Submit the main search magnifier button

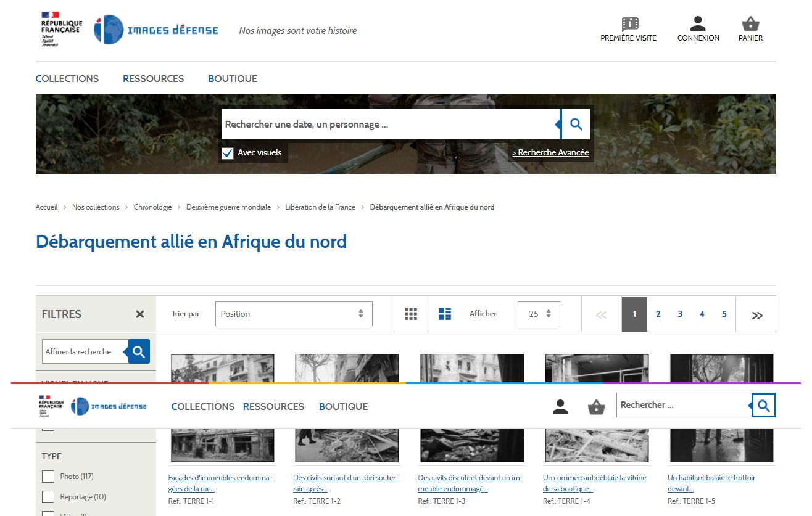[576, 124]
